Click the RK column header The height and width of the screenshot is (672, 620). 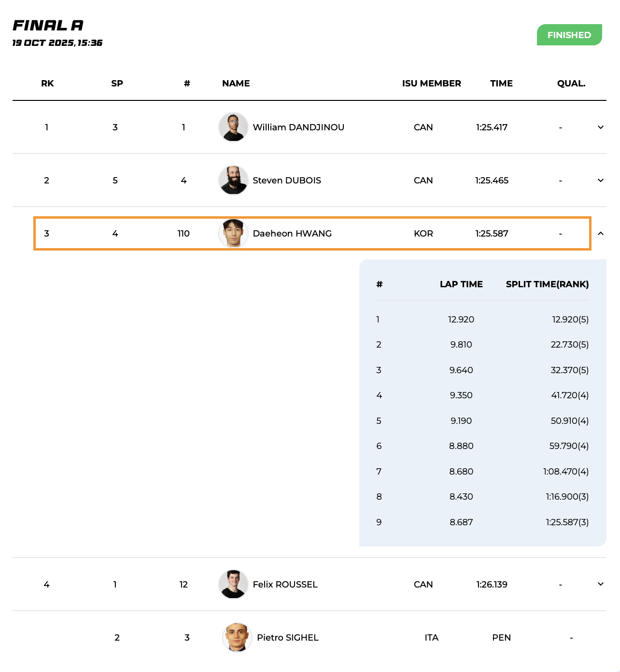pos(47,84)
